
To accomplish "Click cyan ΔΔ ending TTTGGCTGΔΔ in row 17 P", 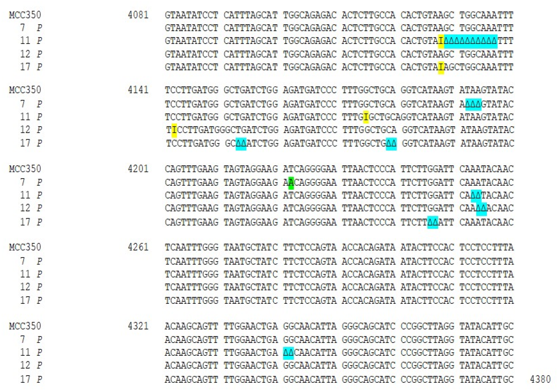I will [391, 143].
